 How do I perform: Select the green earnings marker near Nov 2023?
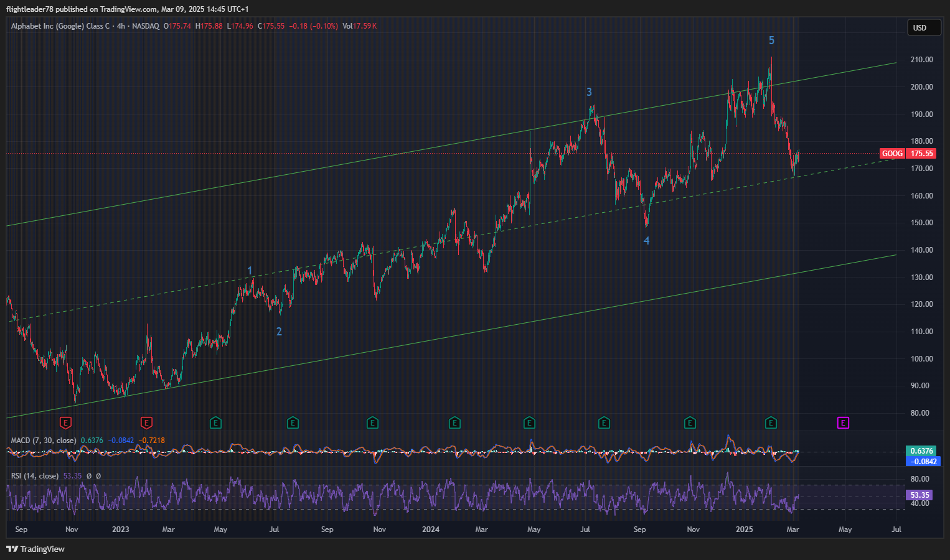point(372,423)
